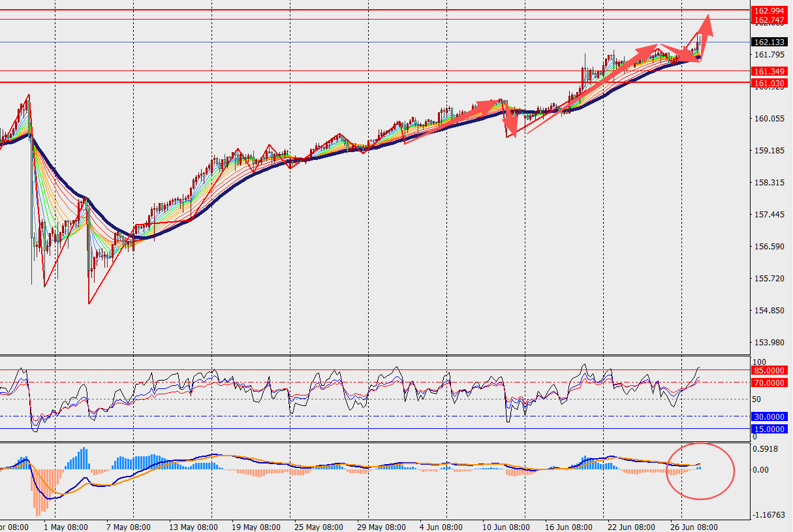Click the red 162.994 price level label
The width and height of the screenshot is (793, 532).
coord(769,11)
